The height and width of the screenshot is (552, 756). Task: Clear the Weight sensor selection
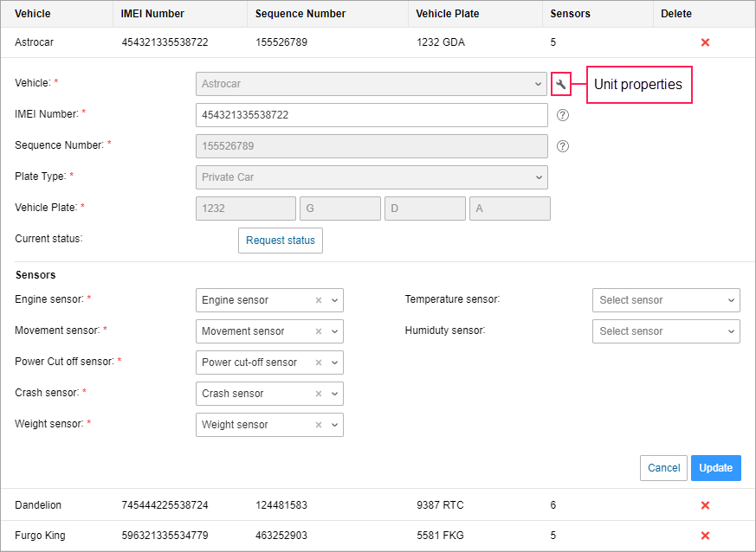[318, 425]
